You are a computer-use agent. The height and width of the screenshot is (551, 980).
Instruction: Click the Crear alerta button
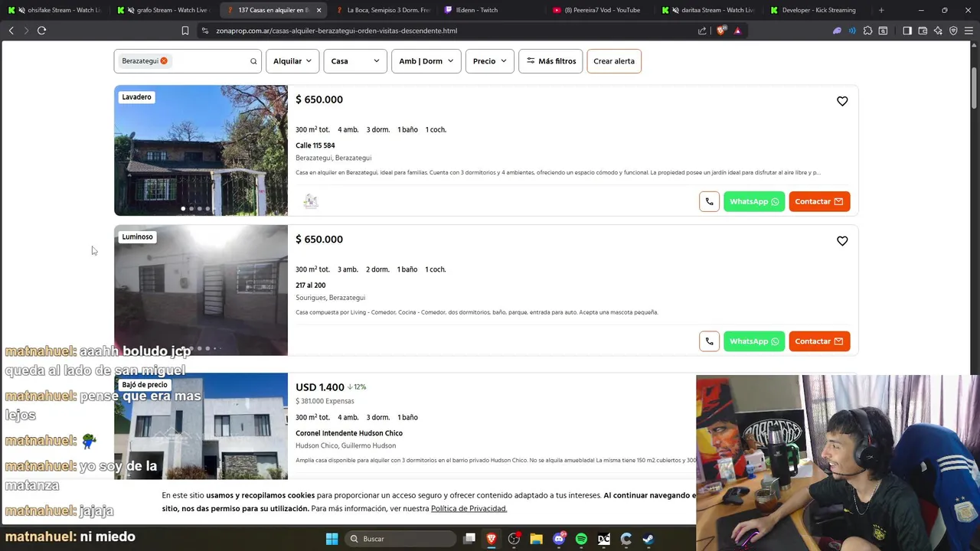pyautogui.click(x=614, y=61)
